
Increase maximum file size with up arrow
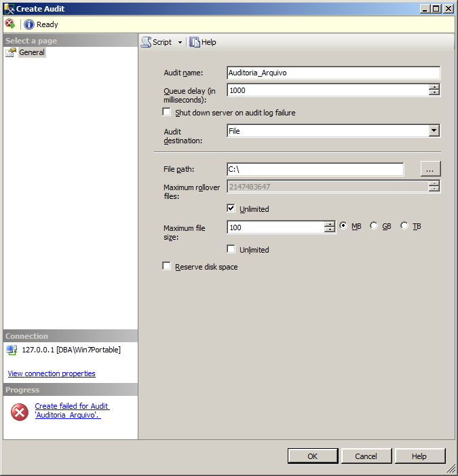329,224
